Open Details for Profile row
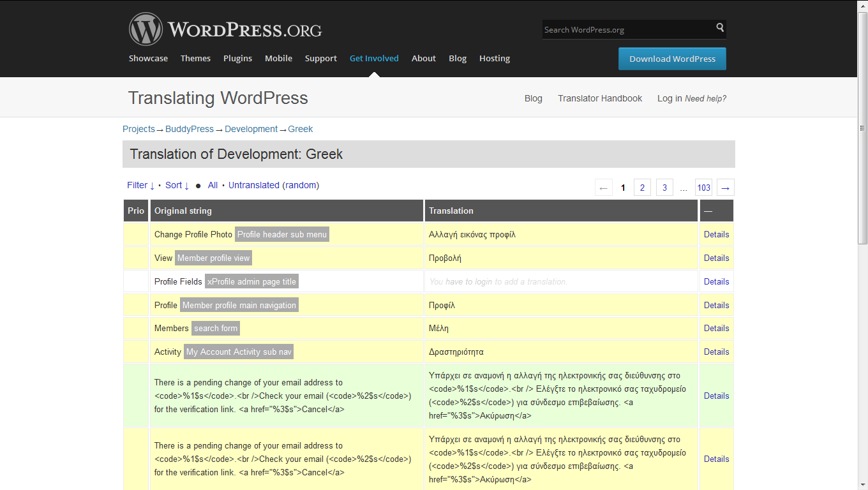Viewport: 868px width, 490px height. [x=716, y=305]
